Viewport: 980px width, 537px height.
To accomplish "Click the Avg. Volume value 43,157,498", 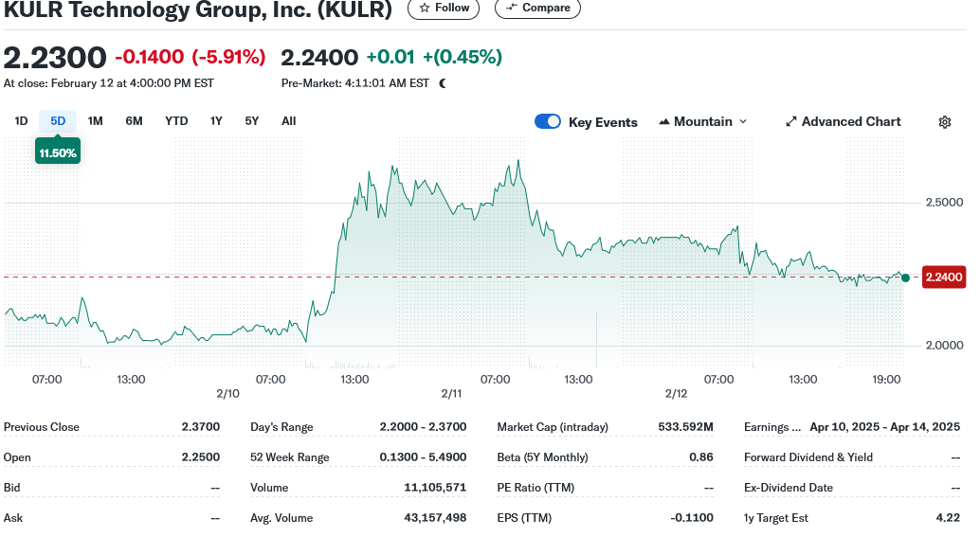I will point(435,518).
